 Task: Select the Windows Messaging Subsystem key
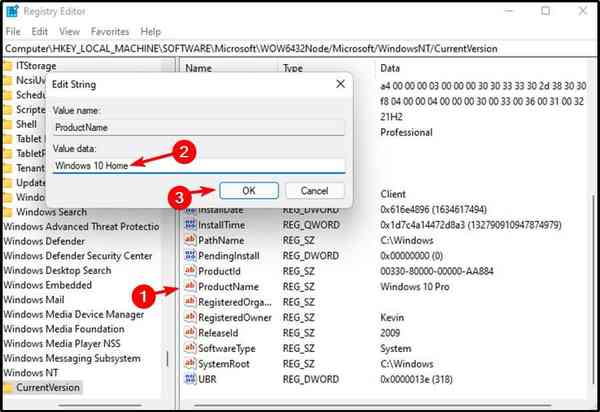[72, 358]
